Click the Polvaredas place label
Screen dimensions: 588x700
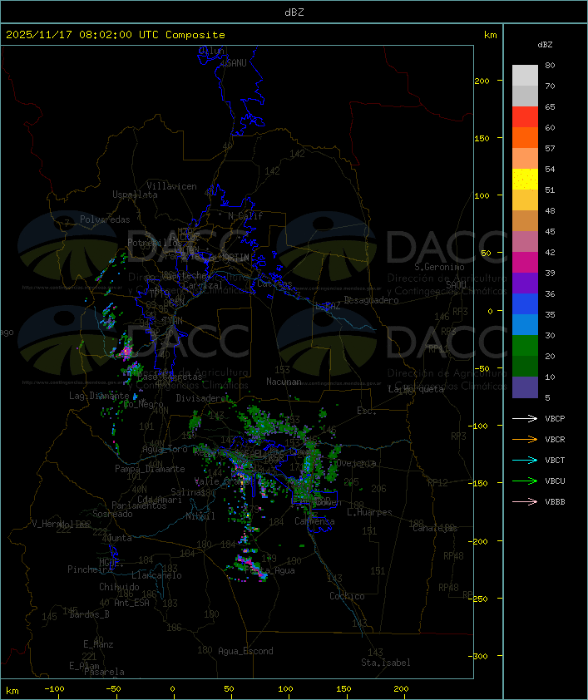pyautogui.click(x=105, y=219)
